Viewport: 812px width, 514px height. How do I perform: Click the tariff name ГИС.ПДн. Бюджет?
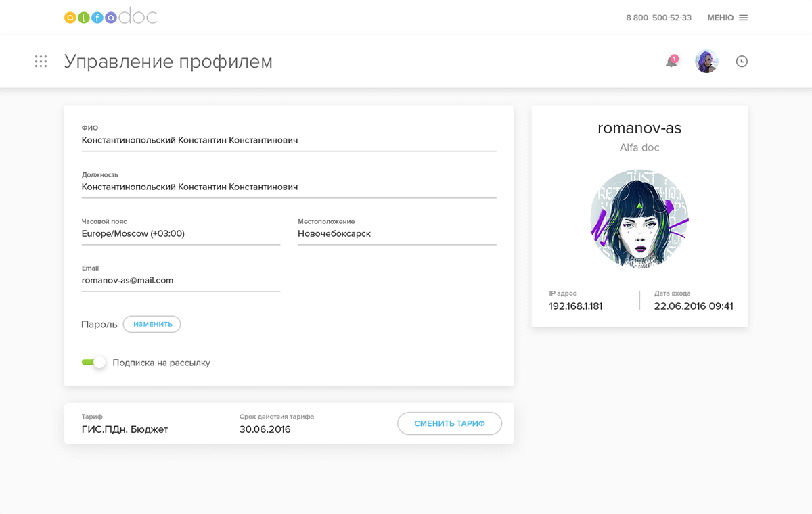pyautogui.click(x=125, y=429)
